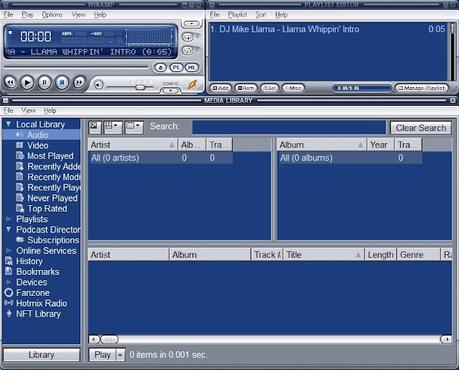The width and height of the screenshot is (459, 370).
Task: Stop playback with the Stop button
Action: click(x=62, y=82)
